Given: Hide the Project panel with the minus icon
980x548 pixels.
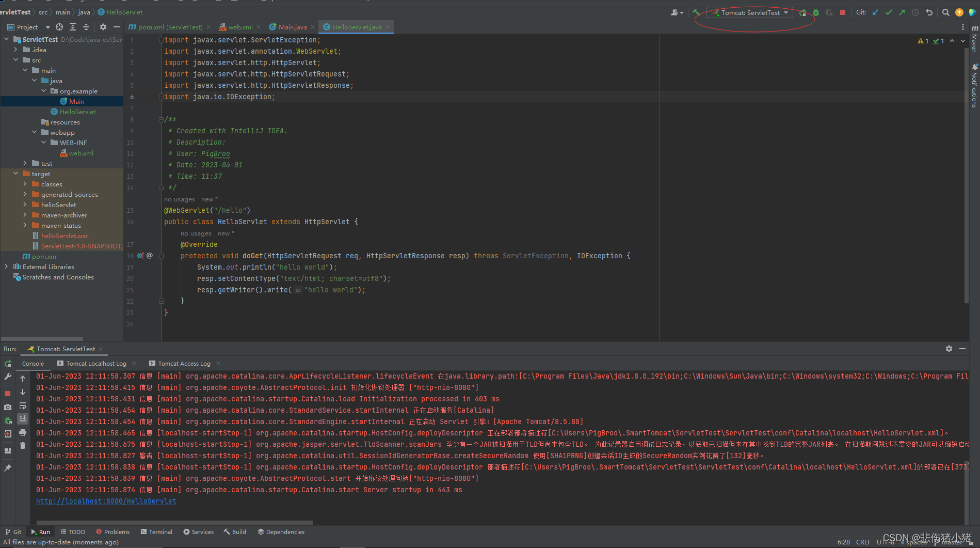Looking at the screenshot, I should [x=117, y=27].
